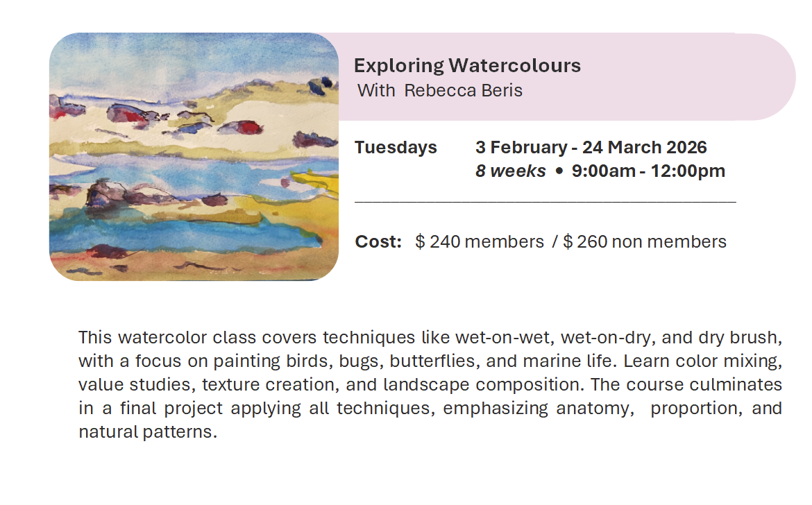The height and width of the screenshot is (505, 812).
Task: Click the bullet dot between weeks and time
Action: coord(559,171)
